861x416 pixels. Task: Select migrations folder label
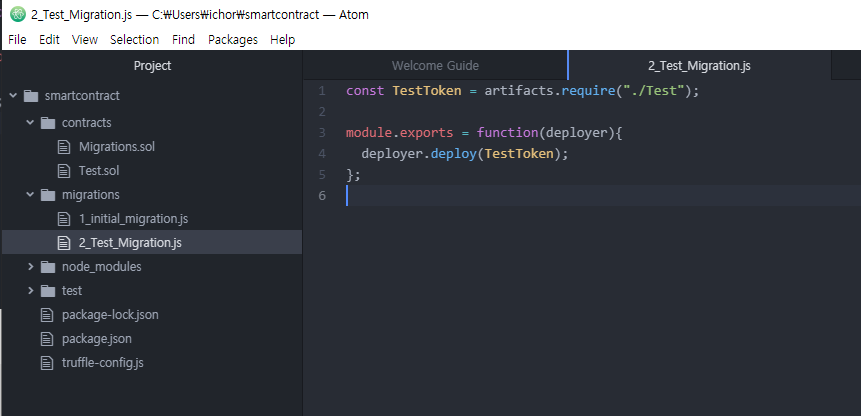click(91, 195)
